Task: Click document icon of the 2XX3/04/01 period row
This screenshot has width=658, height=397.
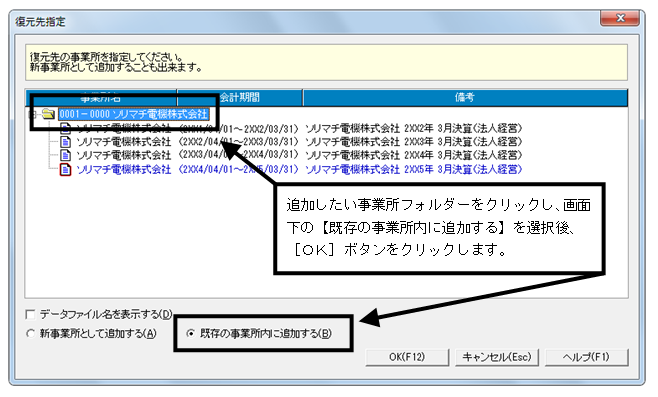Action: 65,155
